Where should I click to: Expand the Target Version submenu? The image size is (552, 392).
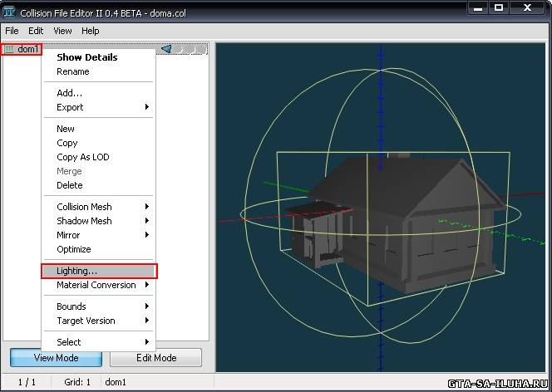pos(99,321)
